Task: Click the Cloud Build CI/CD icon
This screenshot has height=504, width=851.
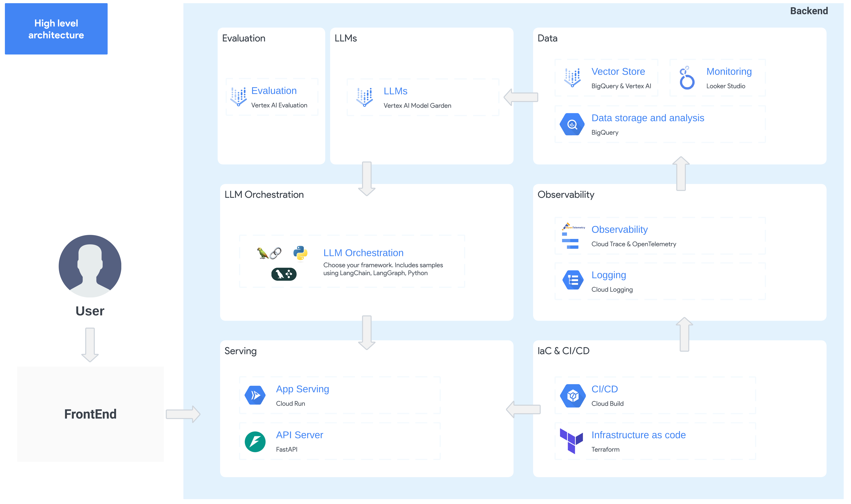Action: coord(573,396)
